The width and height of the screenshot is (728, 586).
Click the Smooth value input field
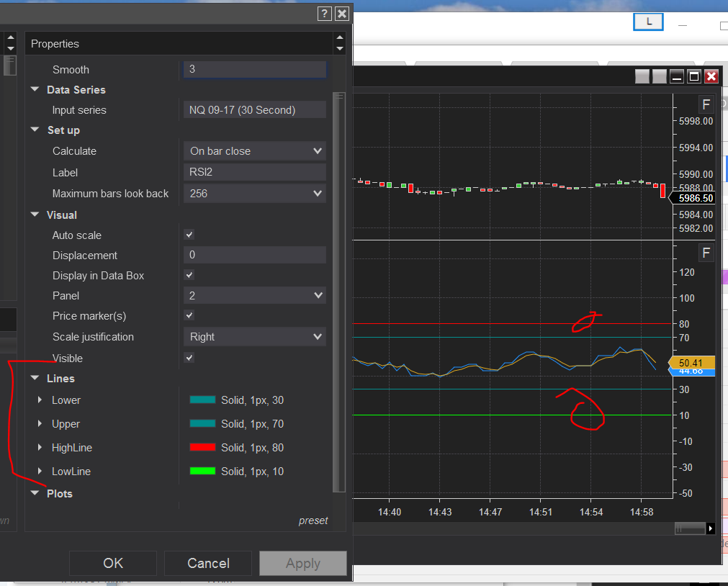[255, 69]
